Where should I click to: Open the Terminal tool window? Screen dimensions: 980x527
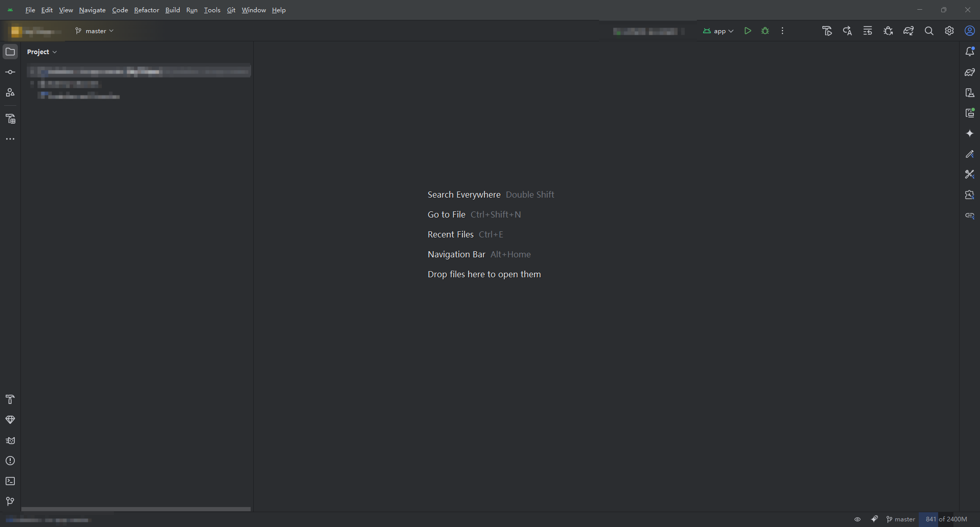click(x=10, y=481)
